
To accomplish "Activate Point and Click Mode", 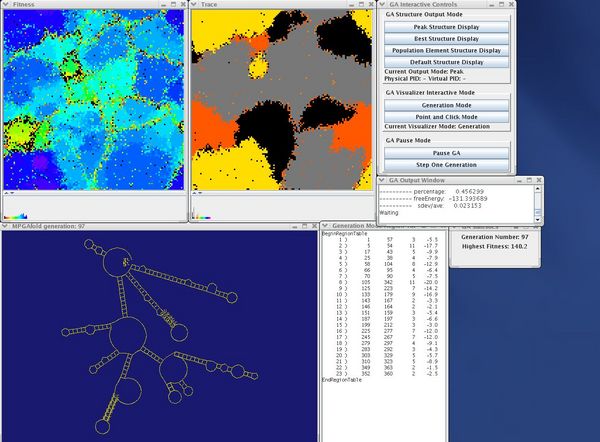I will [x=447, y=116].
